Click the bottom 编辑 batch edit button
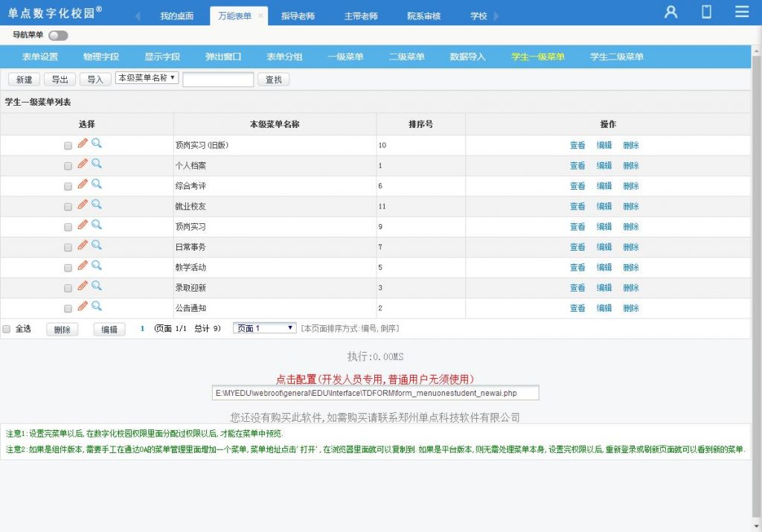The height and width of the screenshot is (532, 762). coord(109,330)
